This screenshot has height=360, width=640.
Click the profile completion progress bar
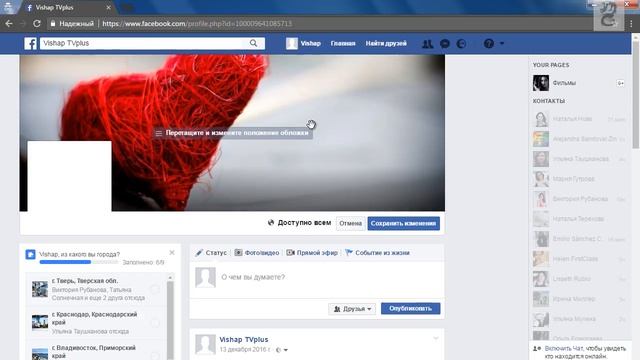click(x=79, y=262)
